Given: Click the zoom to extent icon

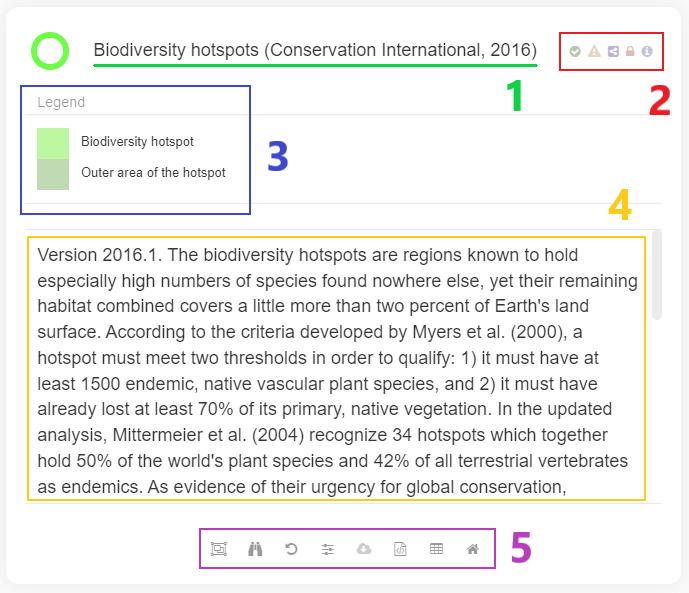Looking at the screenshot, I should tap(219, 549).
